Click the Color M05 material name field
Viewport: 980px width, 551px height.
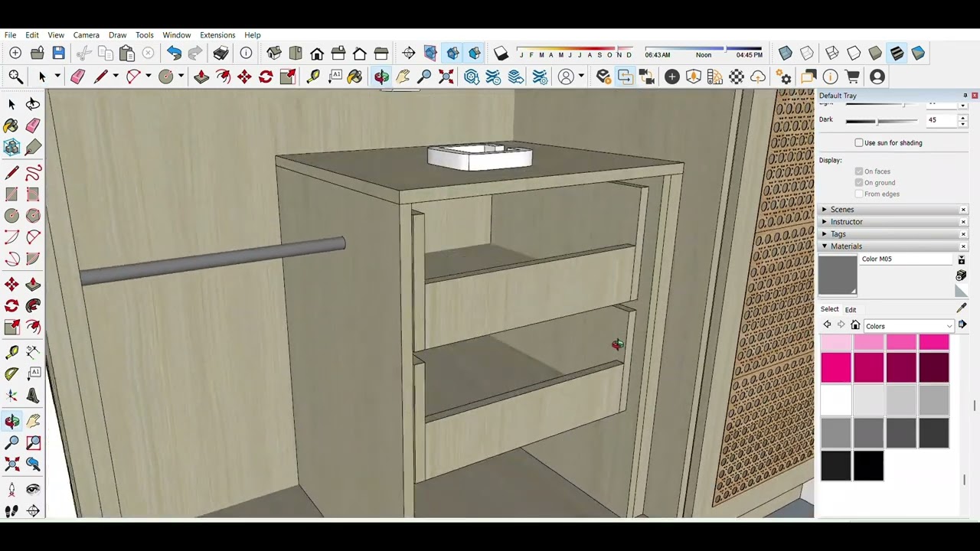pos(906,259)
